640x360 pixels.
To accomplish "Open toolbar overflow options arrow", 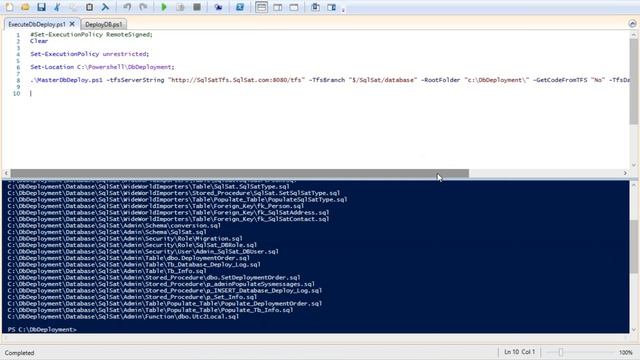I will [343, 10].
